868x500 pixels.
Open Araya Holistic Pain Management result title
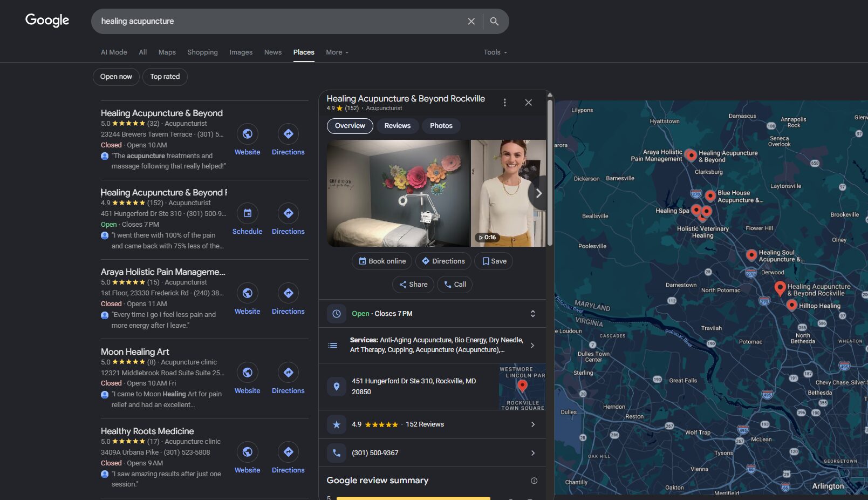point(163,272)
